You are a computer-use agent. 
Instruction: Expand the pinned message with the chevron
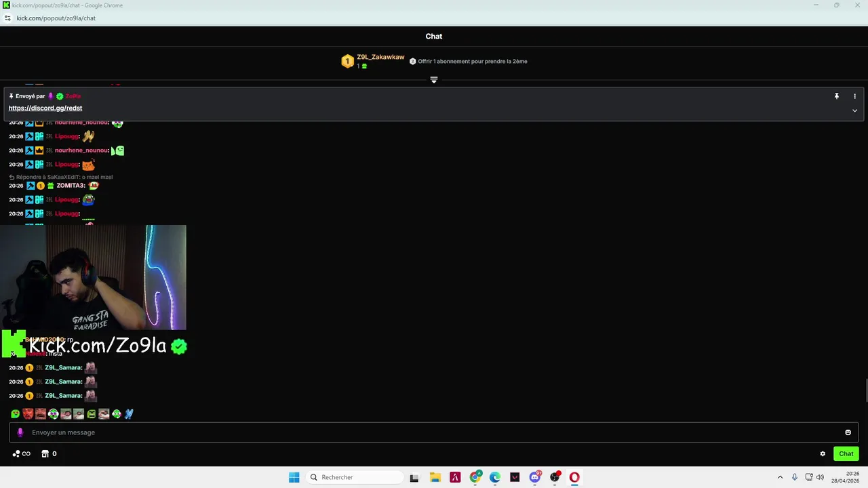tap(854, 110)
